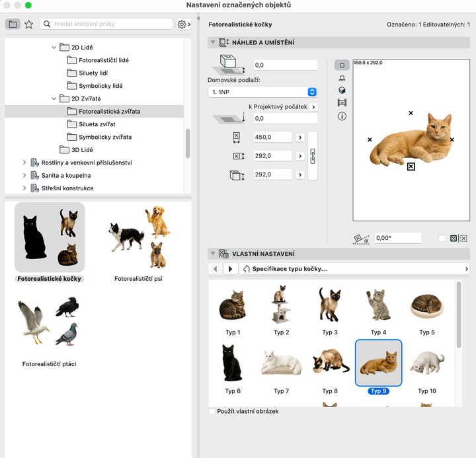Select Fotorealističtí psi library object
Viewport: 476px width, 458px height.
[x=139, y=243]
